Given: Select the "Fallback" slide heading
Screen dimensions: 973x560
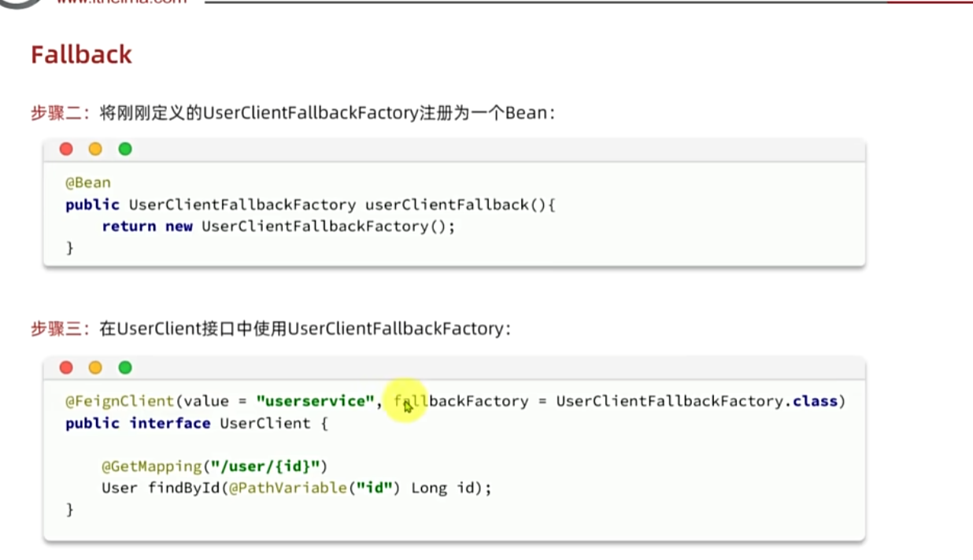Looking at the screenshot, I should coord(81,55).
